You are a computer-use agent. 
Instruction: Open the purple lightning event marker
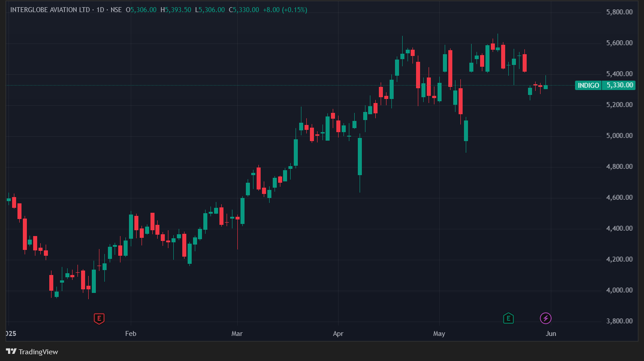545,318
